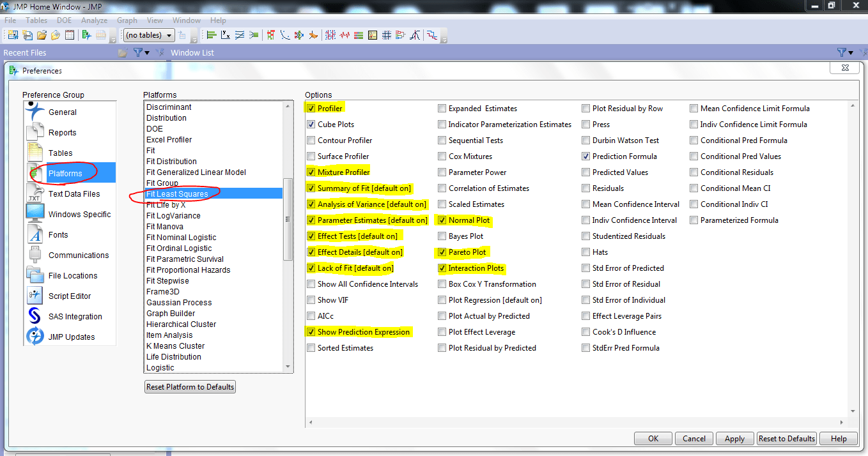Select the JMP Updates preference group
Image resolution: width=868 pixels, height=456 pixels.
point(70,337)
